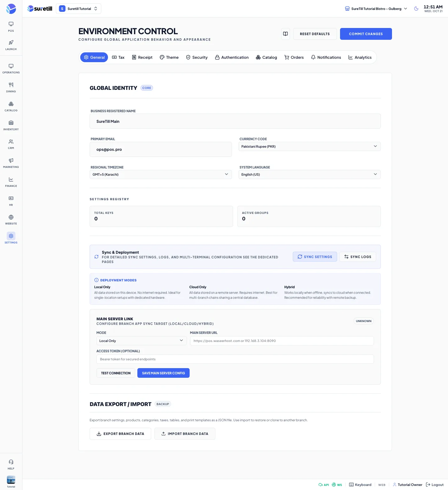
Task: Open Sync Logs page
Action: 358,257
